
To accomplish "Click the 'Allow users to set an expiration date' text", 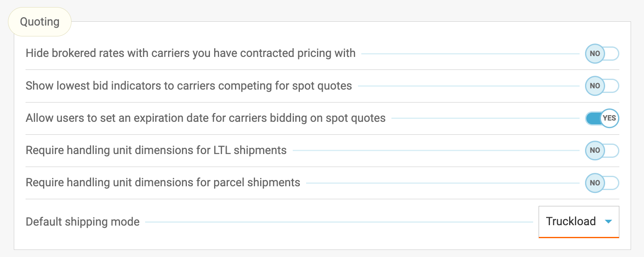I will 206,118.
